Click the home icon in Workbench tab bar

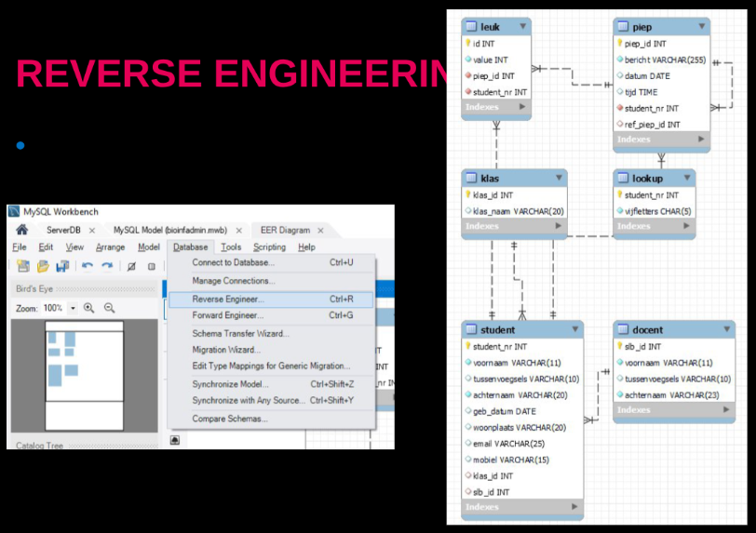[22, 230]
